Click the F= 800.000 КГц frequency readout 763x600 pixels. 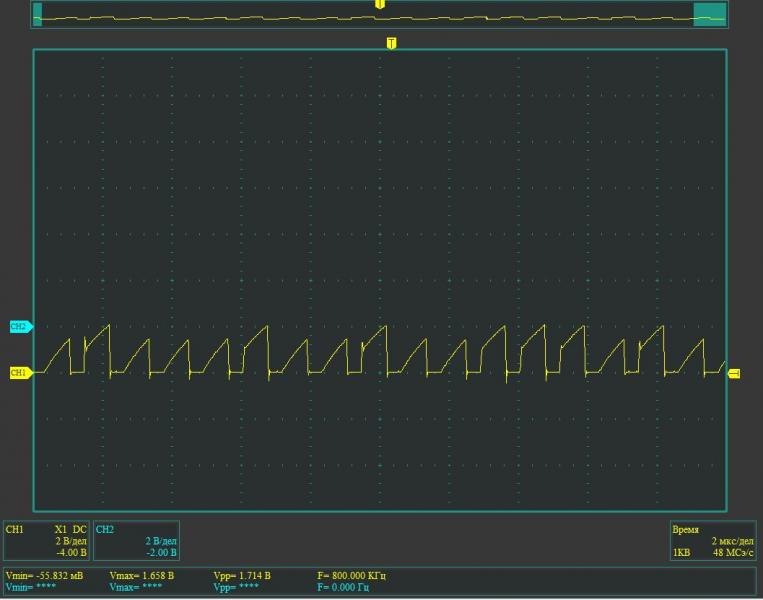[351, 576]
